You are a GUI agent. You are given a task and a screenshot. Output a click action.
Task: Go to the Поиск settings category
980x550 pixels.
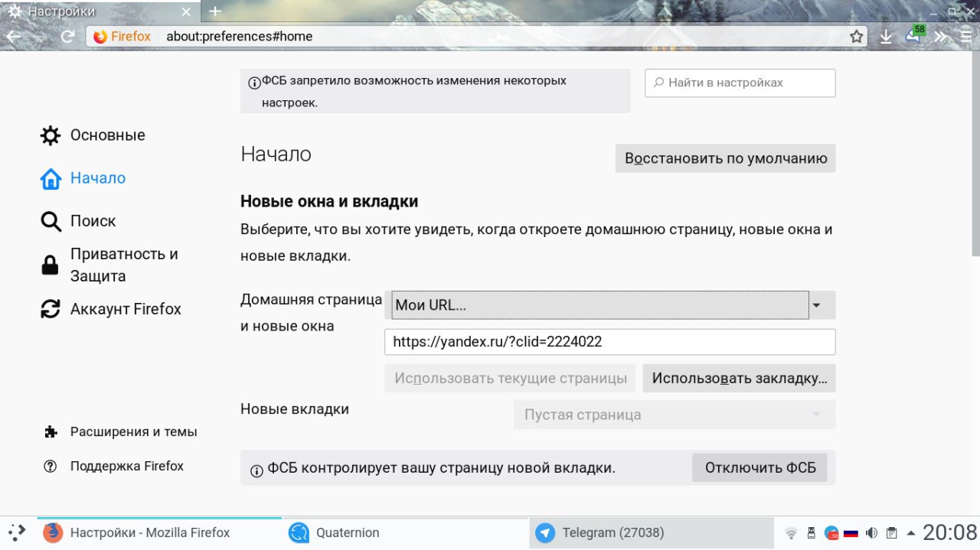[x=78, y=221]
